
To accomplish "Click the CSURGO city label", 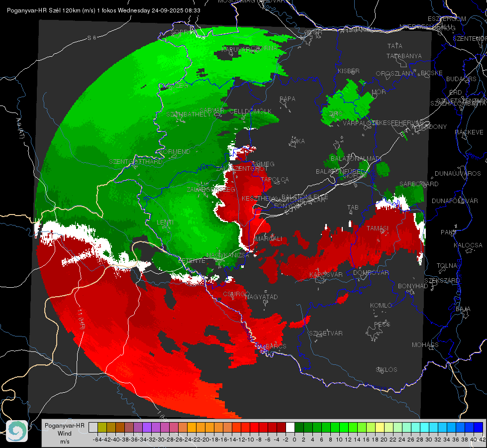I will pos(236,294).
